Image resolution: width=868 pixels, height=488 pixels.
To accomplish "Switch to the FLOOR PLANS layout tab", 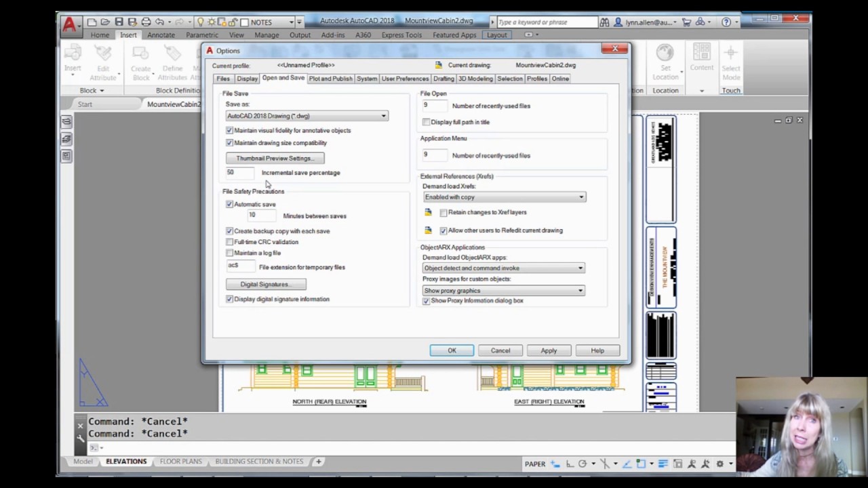I will [181, 462].
